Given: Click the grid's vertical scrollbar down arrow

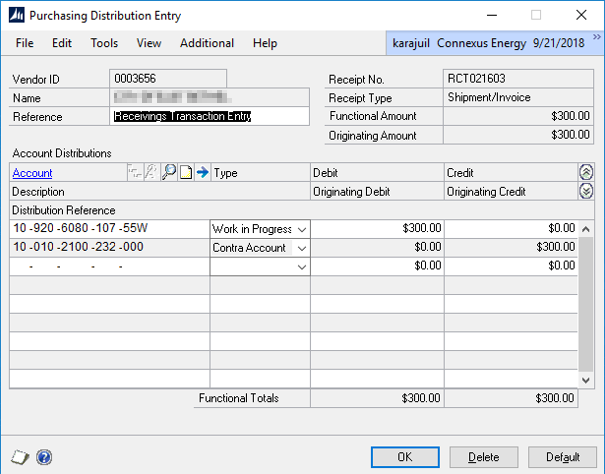Looking at the screenshot, I should [586, 380].
